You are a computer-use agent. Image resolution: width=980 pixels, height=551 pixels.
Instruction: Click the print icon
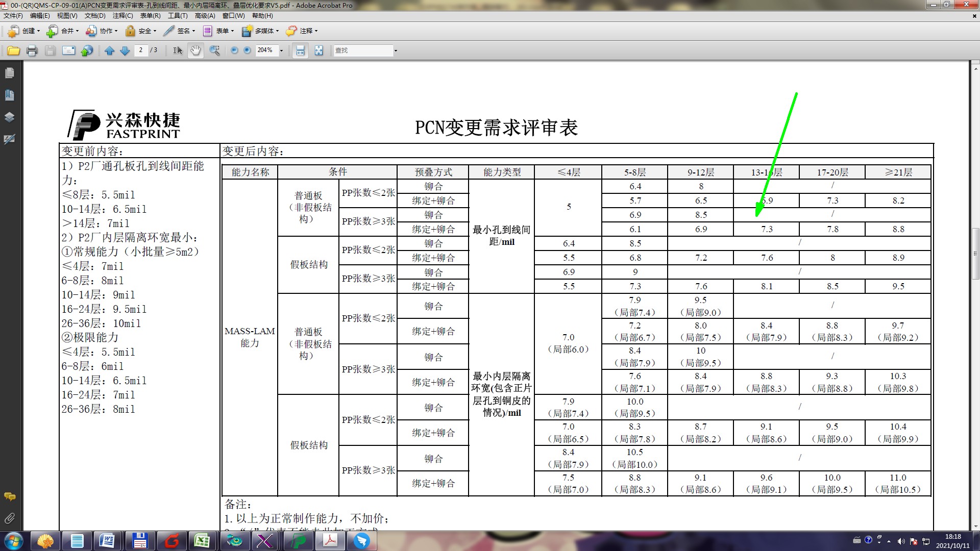point(32,51)
